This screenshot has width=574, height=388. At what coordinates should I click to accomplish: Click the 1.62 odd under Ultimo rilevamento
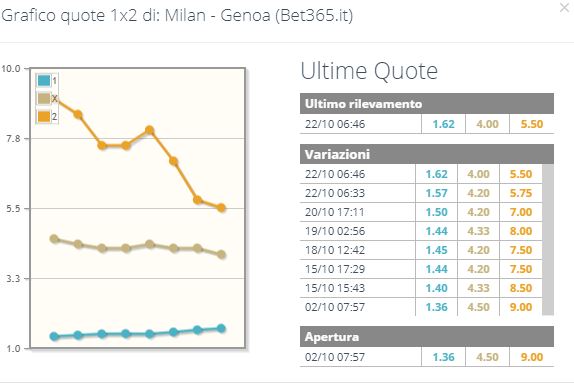443,124
